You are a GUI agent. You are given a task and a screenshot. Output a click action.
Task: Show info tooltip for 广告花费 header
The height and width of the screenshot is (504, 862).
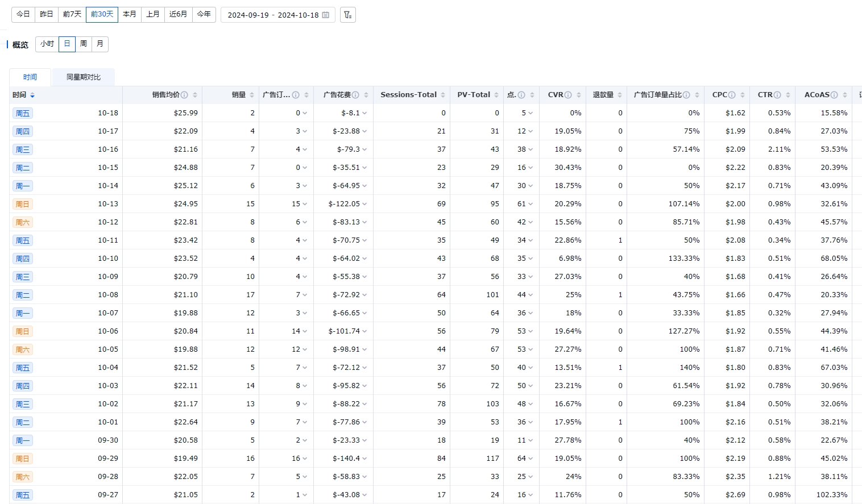pyautogui.click(x=355, y=95)
